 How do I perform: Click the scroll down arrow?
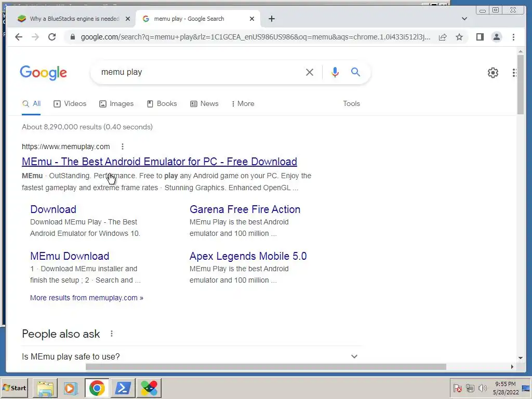(521, 357)
